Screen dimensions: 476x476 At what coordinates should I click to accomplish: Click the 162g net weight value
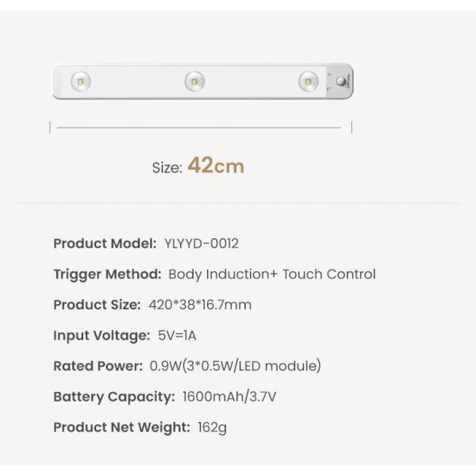click(212, 428)
